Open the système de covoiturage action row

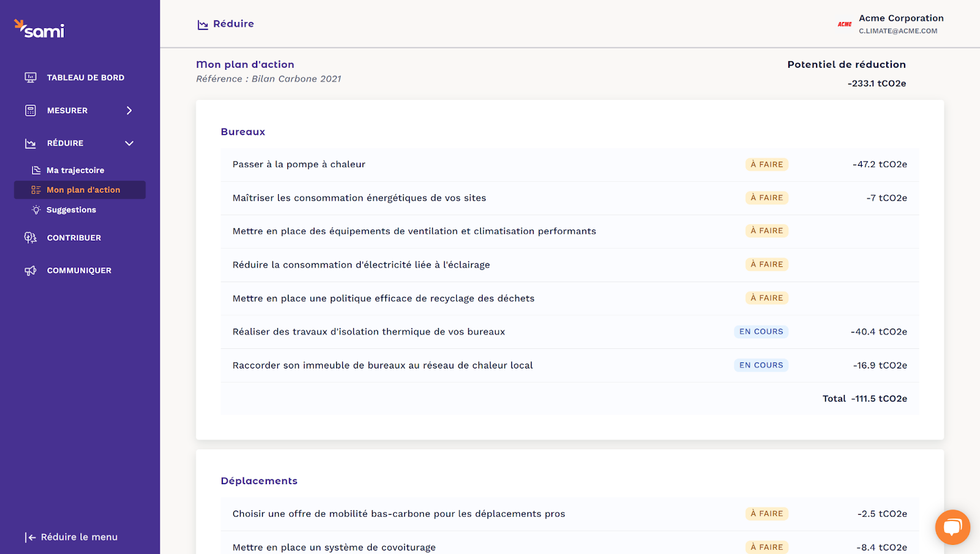334,547
